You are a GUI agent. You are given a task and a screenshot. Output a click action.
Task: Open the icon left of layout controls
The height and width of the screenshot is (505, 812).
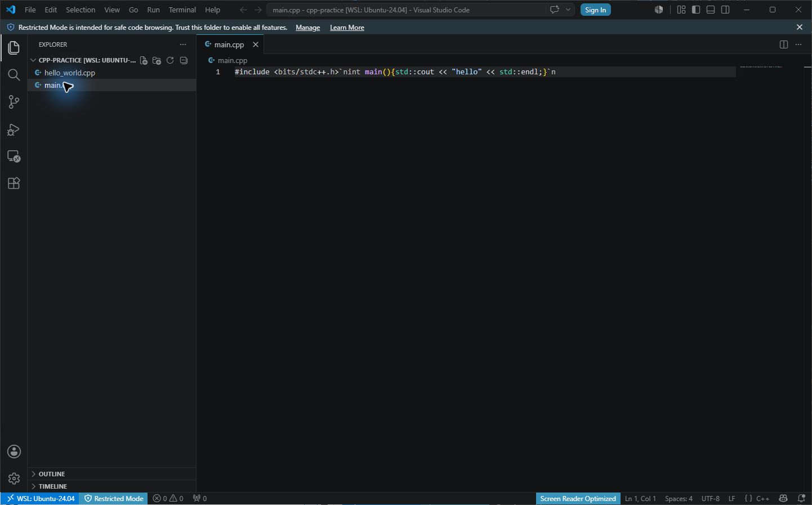(659, 10)
